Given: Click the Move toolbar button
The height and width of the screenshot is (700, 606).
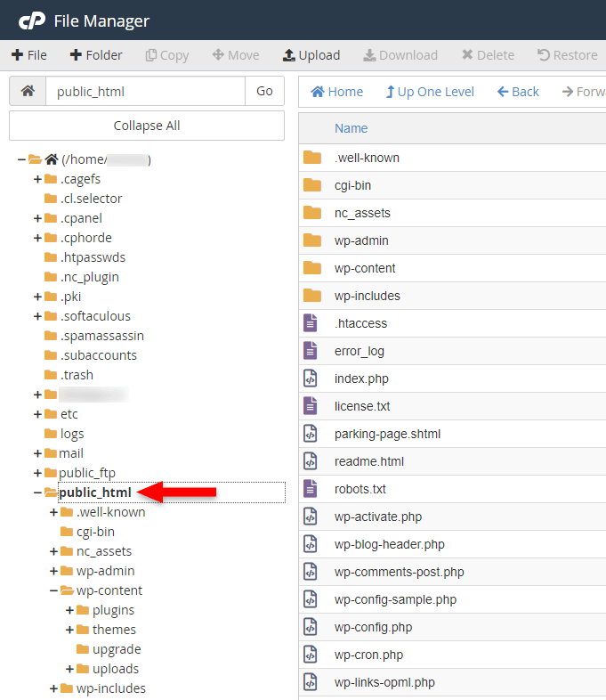Looking at the screenshot, I should [236, 55].
